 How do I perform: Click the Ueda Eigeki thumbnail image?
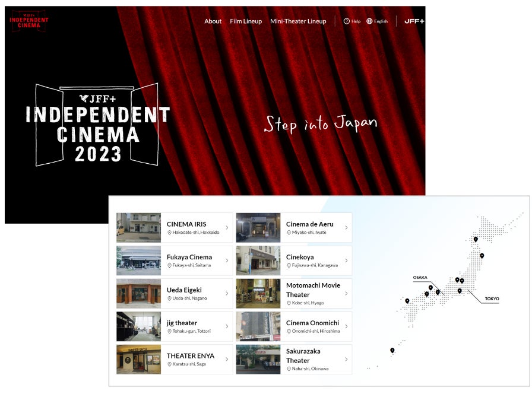tap(138, 293)
